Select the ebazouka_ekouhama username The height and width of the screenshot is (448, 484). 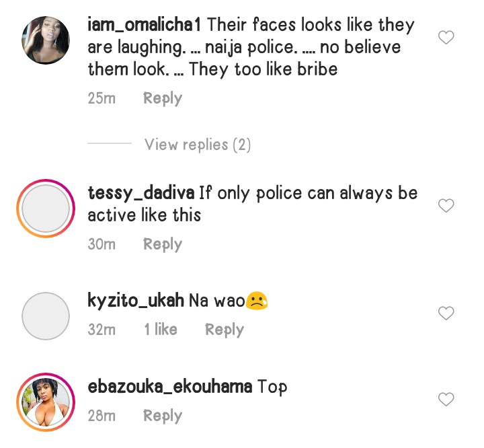(170, 387)
